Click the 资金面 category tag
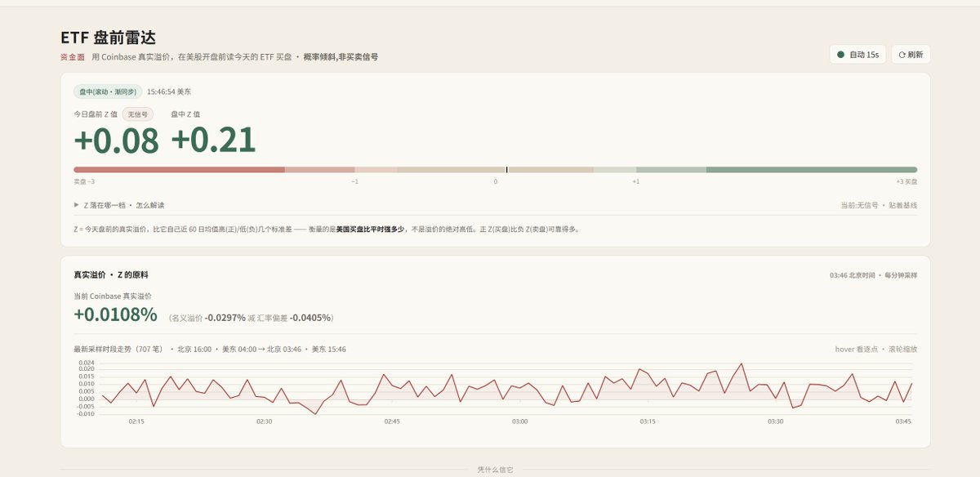980x477 pixels. click(73, 57)
